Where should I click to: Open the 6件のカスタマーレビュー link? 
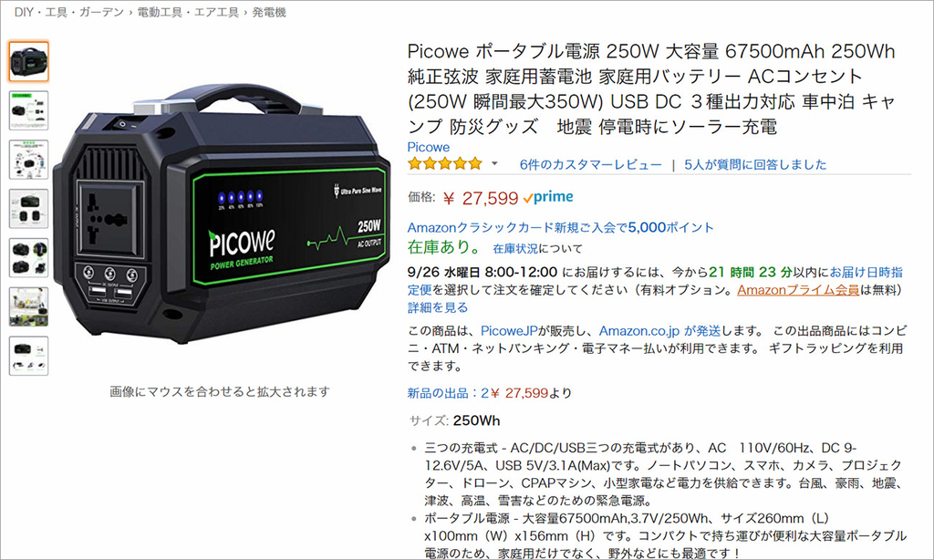coord(590,164)
